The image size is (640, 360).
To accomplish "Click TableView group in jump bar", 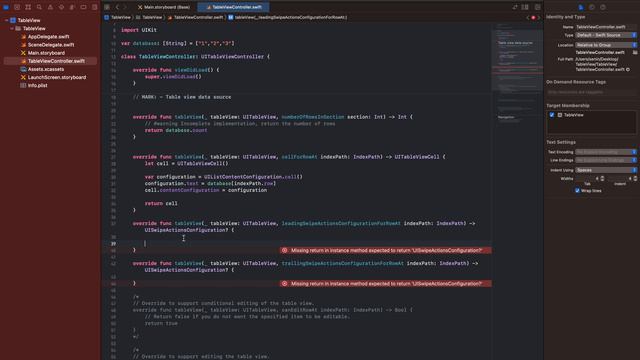I will (x=149, y=18).
